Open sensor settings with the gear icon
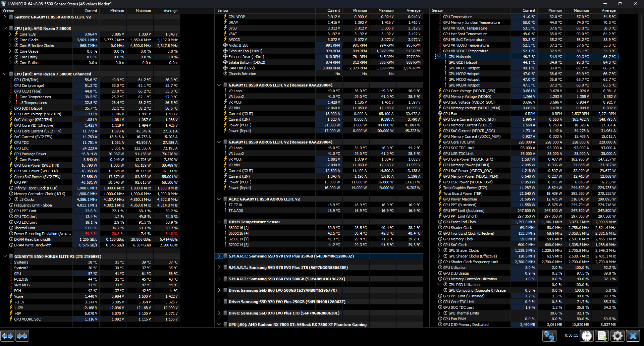This screenshot has height=346, width=644. [x=618, y=336]
